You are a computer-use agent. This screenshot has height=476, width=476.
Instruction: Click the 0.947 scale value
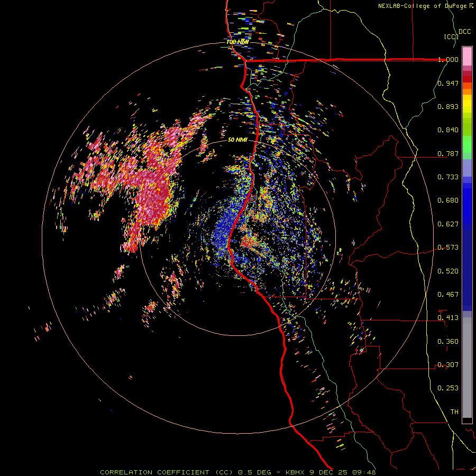(448, 83)
